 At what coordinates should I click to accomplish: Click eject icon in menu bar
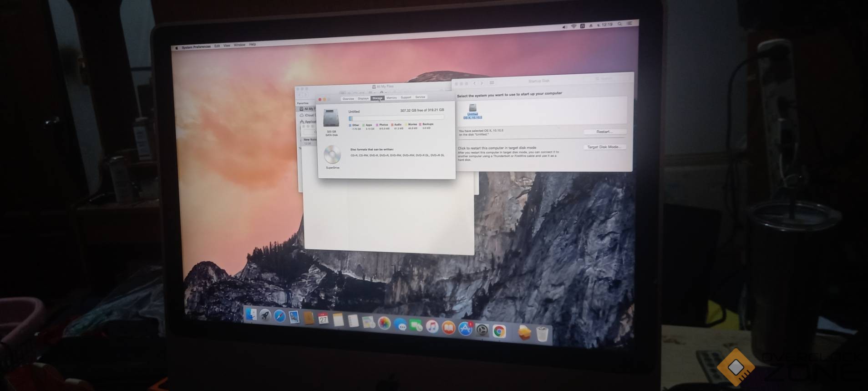click(591, 26)
